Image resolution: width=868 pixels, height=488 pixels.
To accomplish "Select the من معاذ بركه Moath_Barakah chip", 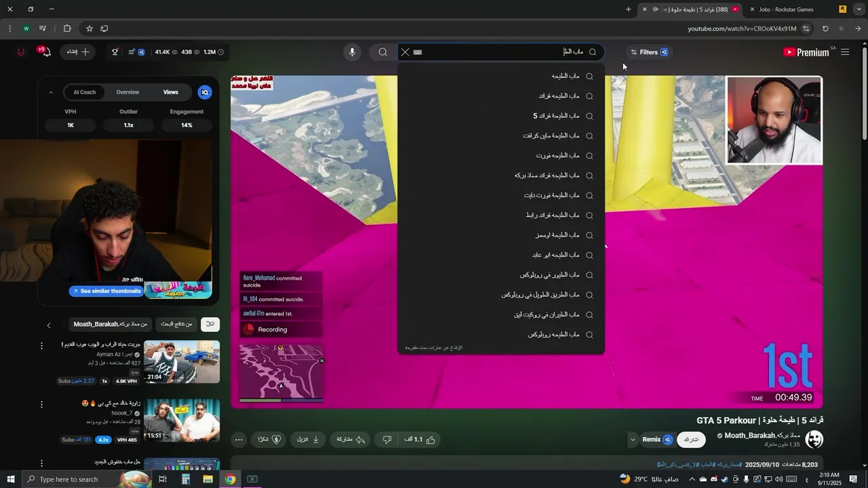I will pos(110,324).
